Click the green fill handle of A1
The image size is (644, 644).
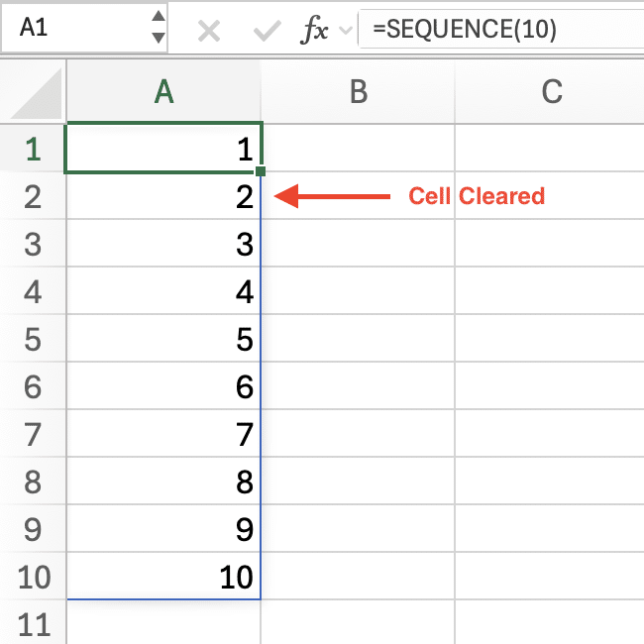coord(260,170)
